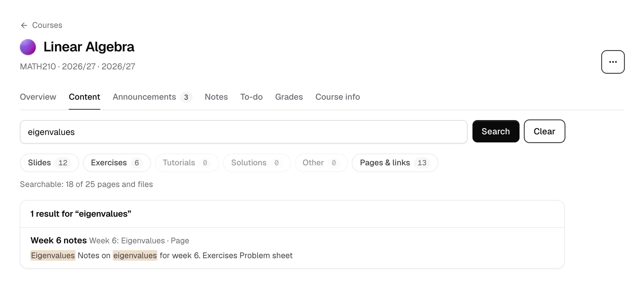The width and height of the screenshot is (644, 291).
Task: Open the three-dots more options menu
Action: coord(613,62)
